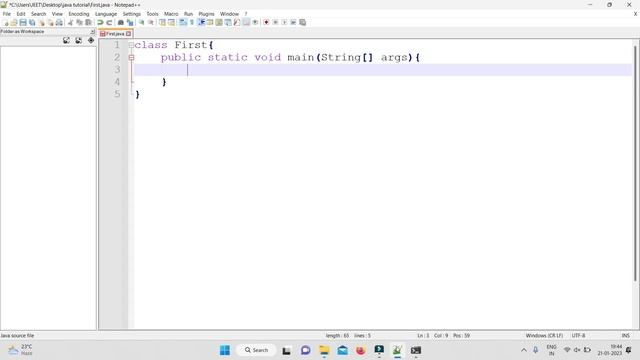Image resolution: width=640 pixels, height=360 pixels.
Task: Redo the last undone edit
Action: [x=109, y=22]
